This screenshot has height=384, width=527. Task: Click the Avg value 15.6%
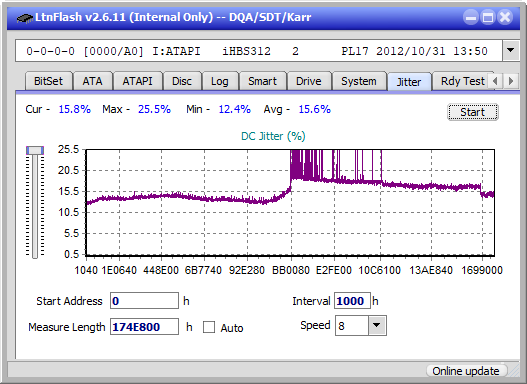[315, 110]
